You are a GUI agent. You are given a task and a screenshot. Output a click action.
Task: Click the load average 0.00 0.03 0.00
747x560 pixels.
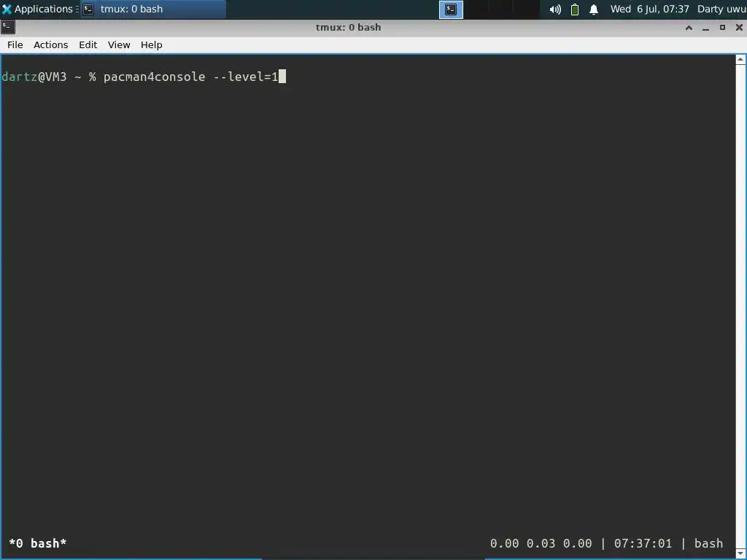pyautogui.click(x=541, y=543)
